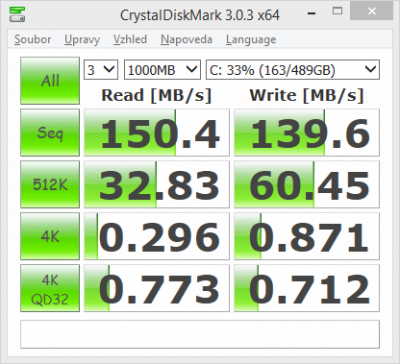The height and width of the screenshot is (364, 400).
Task: Start the 4K QD32 benchmark test
Action: [x=50, y=288]
